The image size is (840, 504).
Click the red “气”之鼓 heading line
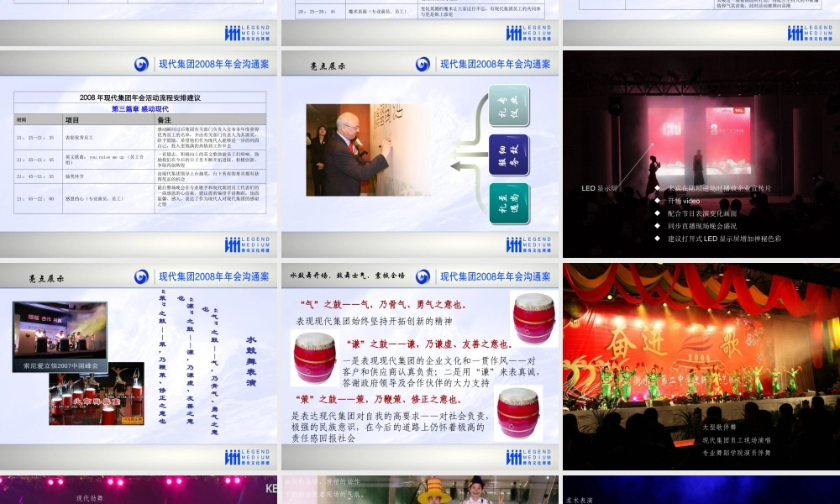pyautogui.click(x=383, y=305)
